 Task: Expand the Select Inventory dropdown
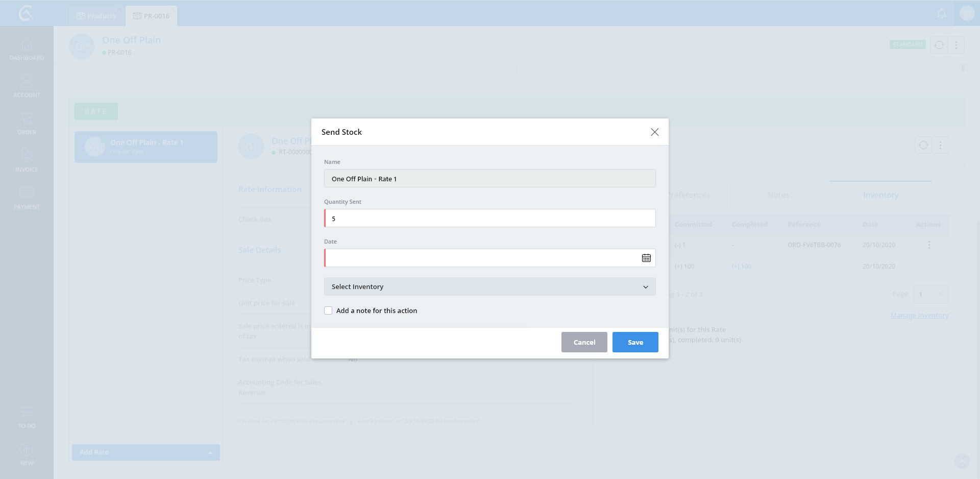tap(489, 286)
